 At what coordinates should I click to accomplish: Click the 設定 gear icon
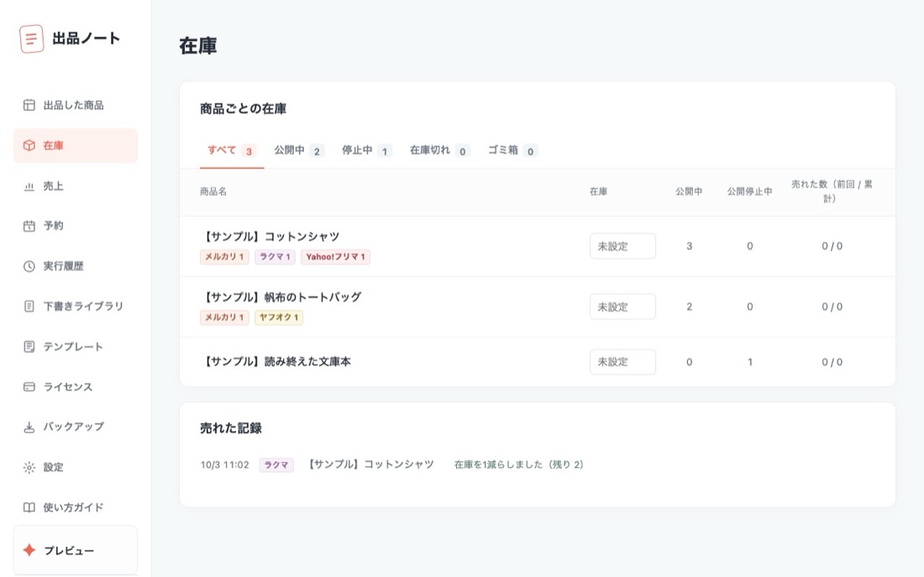click(29, 467)
